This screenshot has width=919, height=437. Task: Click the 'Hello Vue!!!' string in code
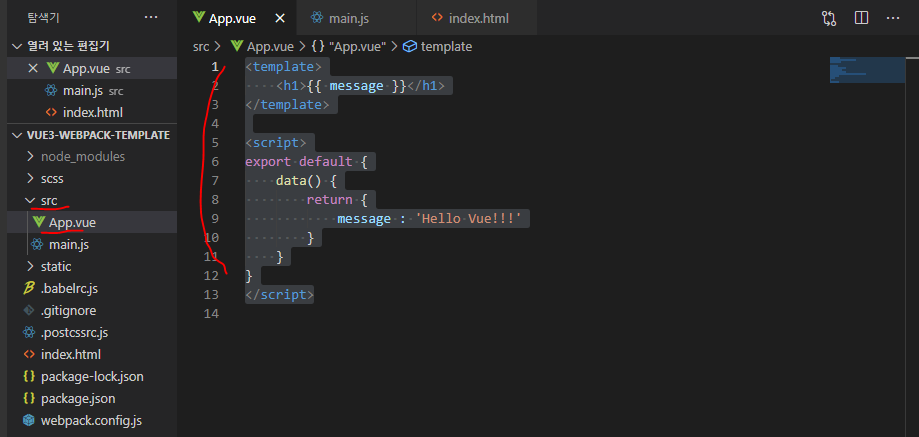pos(468,219)
